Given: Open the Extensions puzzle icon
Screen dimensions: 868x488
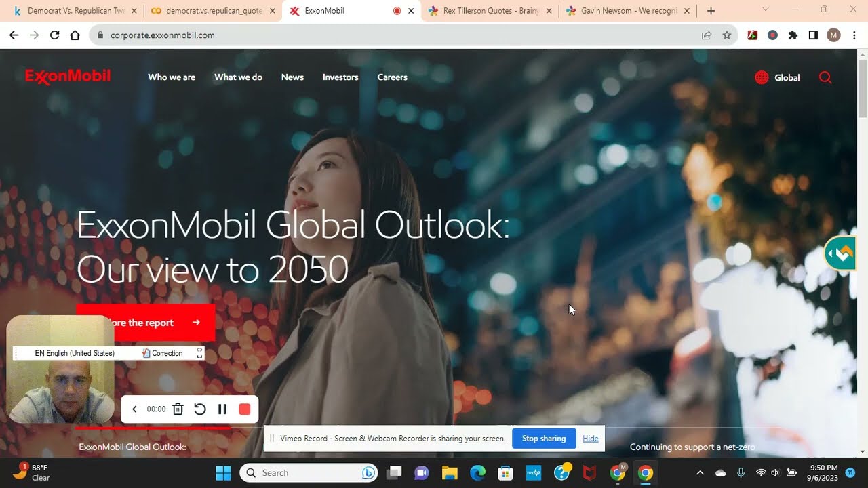Looking at the screenshot, I should 793,35.
